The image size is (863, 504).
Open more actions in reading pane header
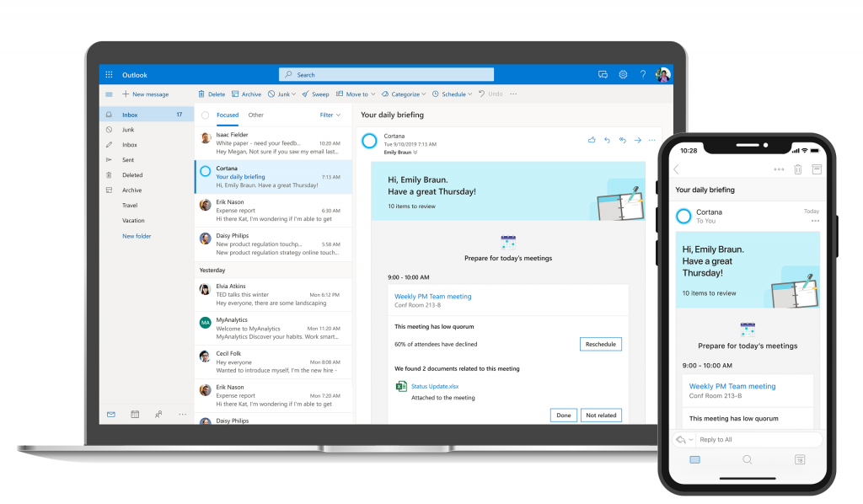[x=652, y=140]
